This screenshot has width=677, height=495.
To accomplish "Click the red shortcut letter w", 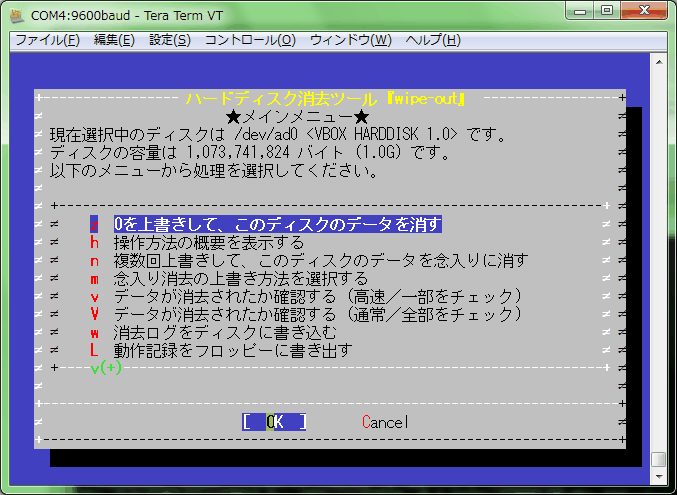I will pyautogui.click(x=94, y=333).
